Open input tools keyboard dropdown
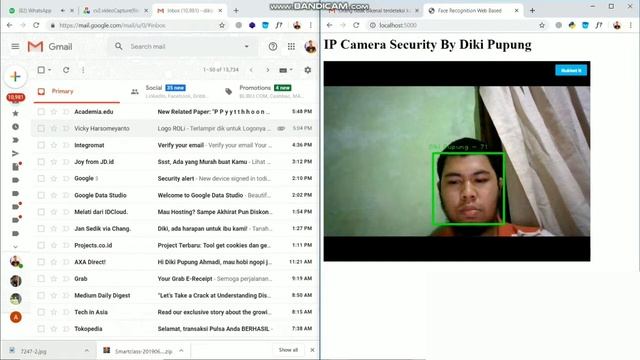Viewport: 640px width, 360px height. pyautogui.click(x=286, y=70)
